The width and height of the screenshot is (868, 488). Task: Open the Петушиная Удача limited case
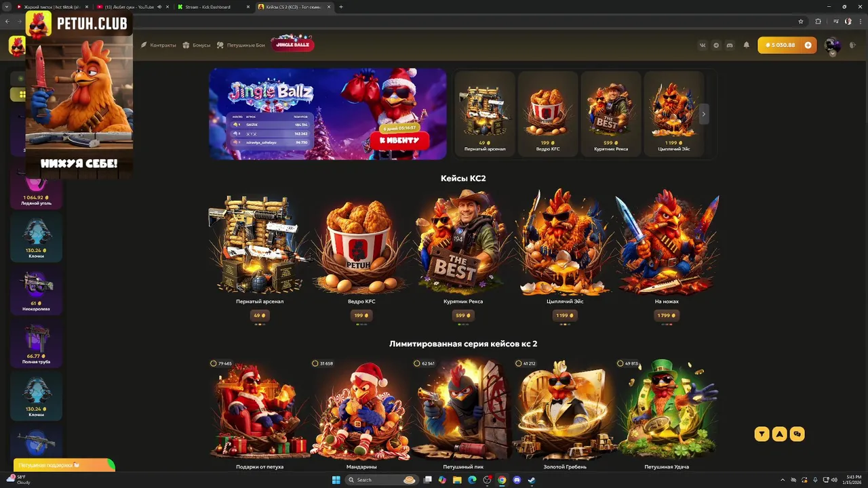point(667,413)
